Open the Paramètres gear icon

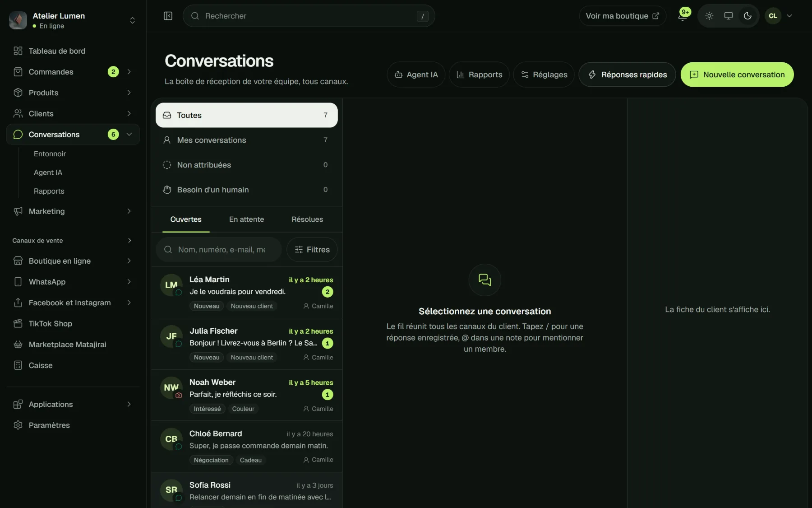18,425
